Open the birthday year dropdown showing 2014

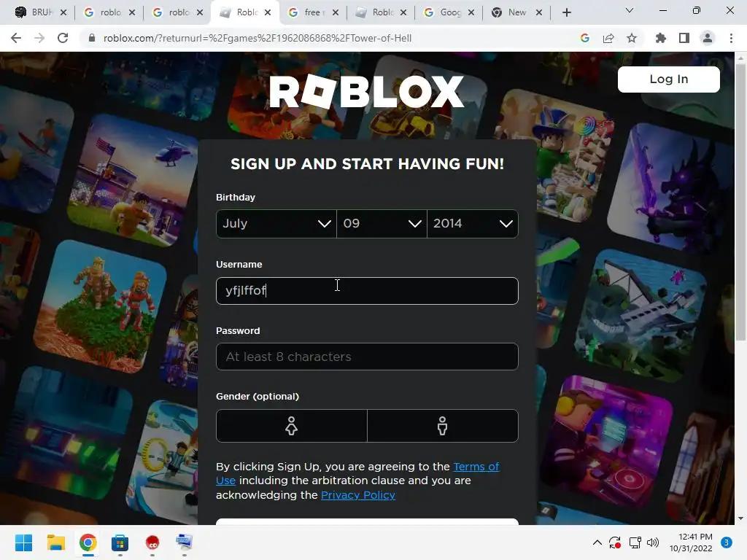click(473, 224)
